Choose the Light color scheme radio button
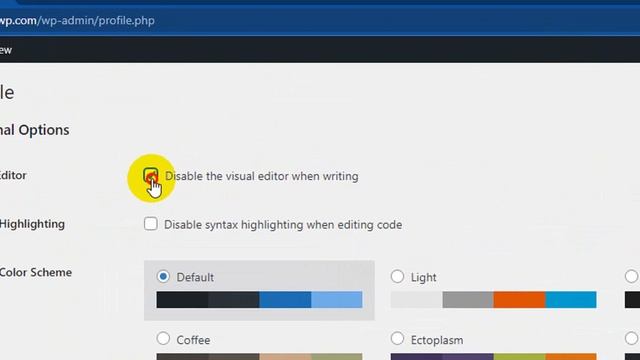This screenshot has width=640, height=360. pos(397,276)
